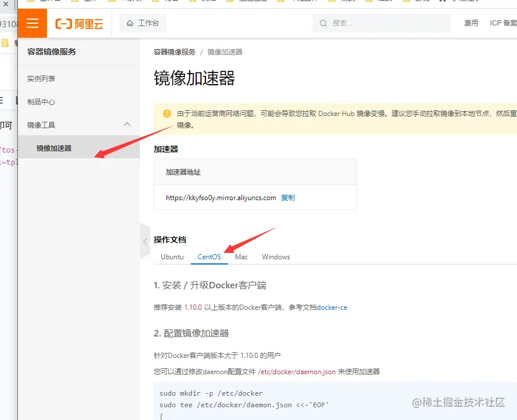
Task: Select 镜像加速器 in the sidebar
Action: click(x=79, y=148)
